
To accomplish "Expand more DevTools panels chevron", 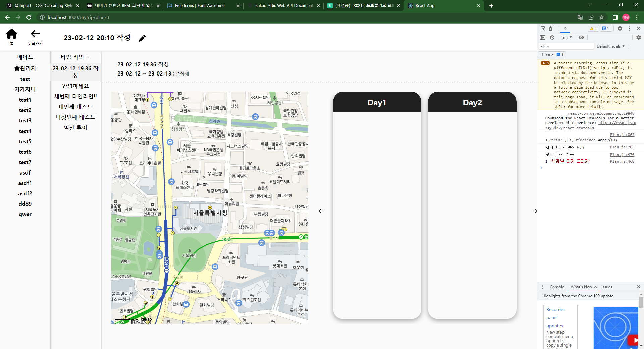I will click(x=565, y=28).
